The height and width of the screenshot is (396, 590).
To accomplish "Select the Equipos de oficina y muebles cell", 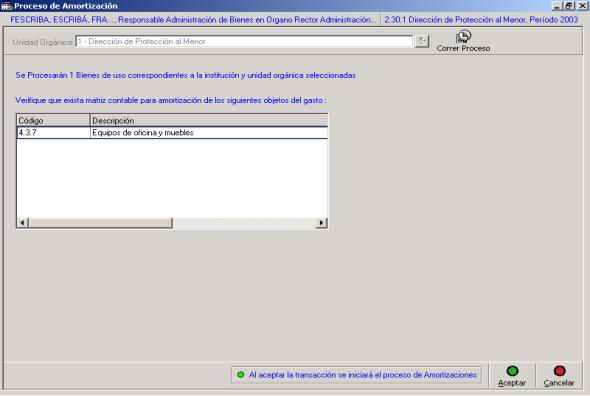I will (x=209, y=133).
